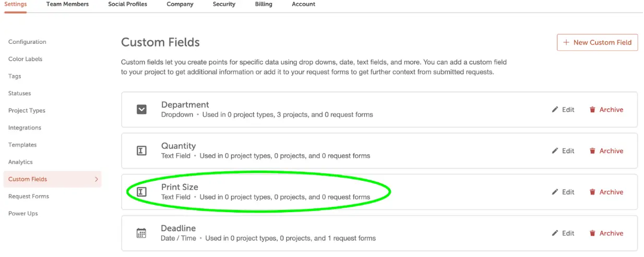Create a New Custom Field
The image size is (644, 257).
pos(598,42)
